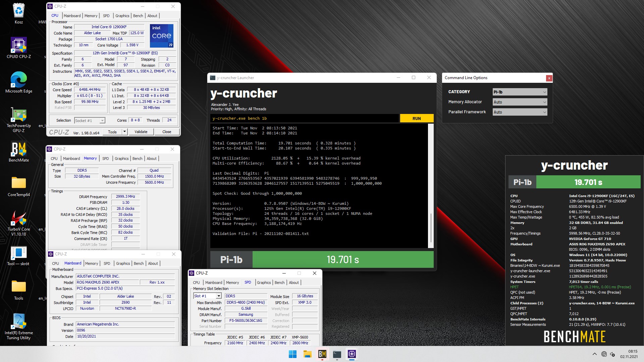Click Module Size 16 GBytes value
The height and width of the screenshot is (362, 644).
pyautogui.click(x=305, y=296)
